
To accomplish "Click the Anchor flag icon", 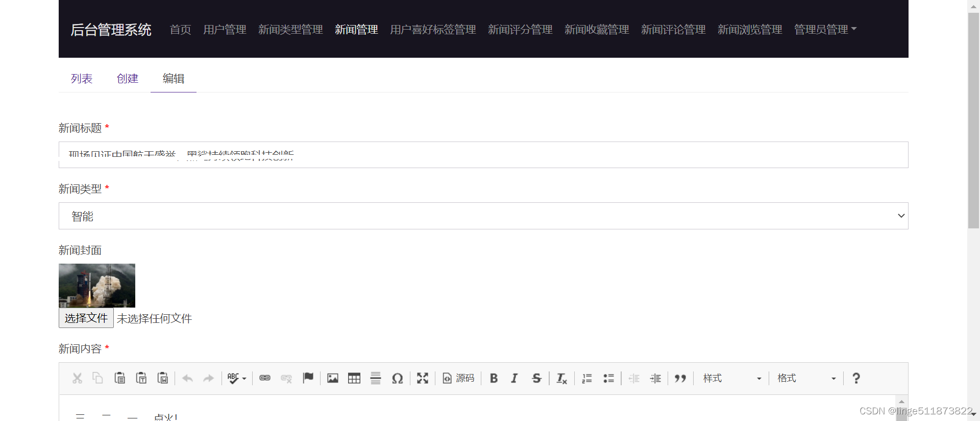I will click(308, 378).
